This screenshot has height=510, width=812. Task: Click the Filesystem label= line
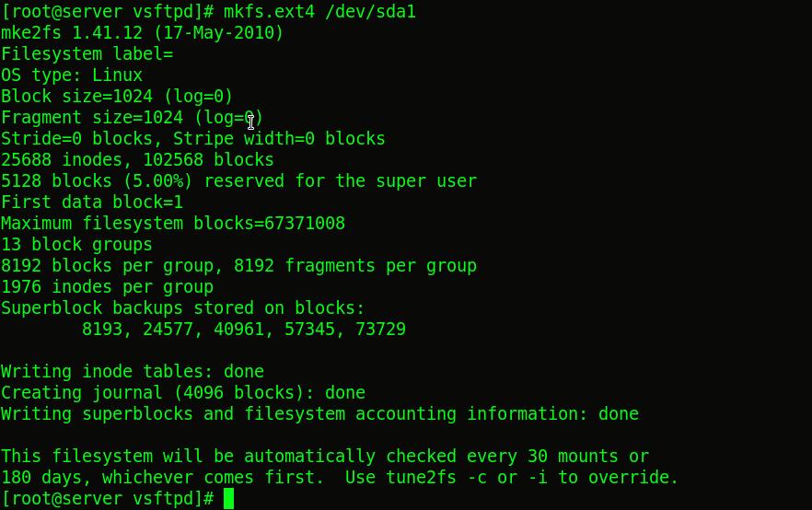(x=87, y=53)
